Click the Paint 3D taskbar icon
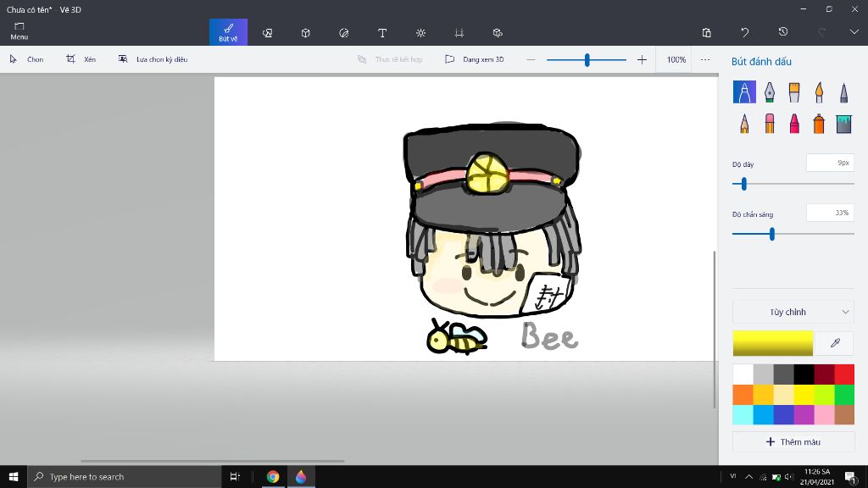Viewport: 868px width, 488px height. [301, 476]
